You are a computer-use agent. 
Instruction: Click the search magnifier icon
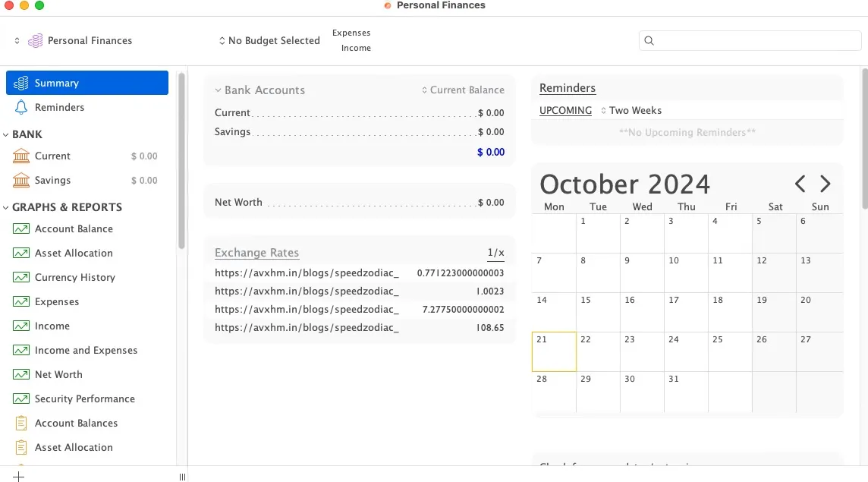[x=649, y=41]
